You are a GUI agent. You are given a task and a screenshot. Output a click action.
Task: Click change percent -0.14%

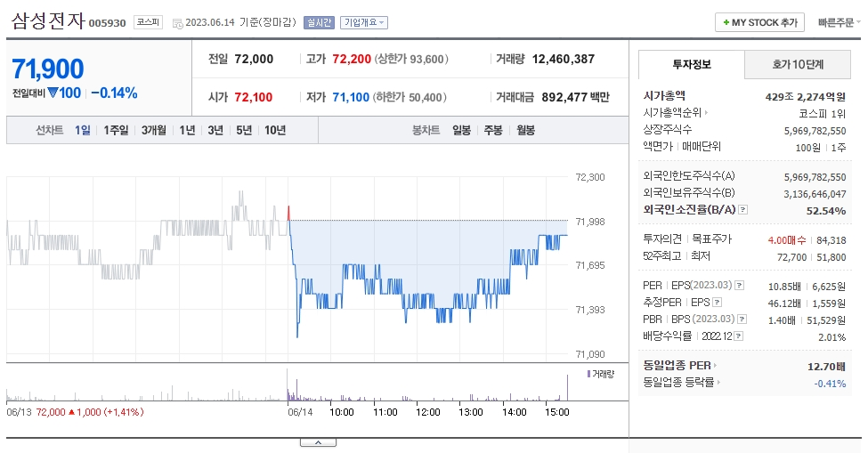point(114,93)
